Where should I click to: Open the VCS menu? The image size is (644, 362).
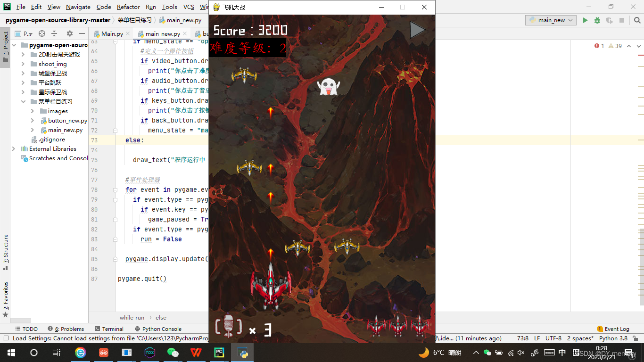click(x=189, y=7)
